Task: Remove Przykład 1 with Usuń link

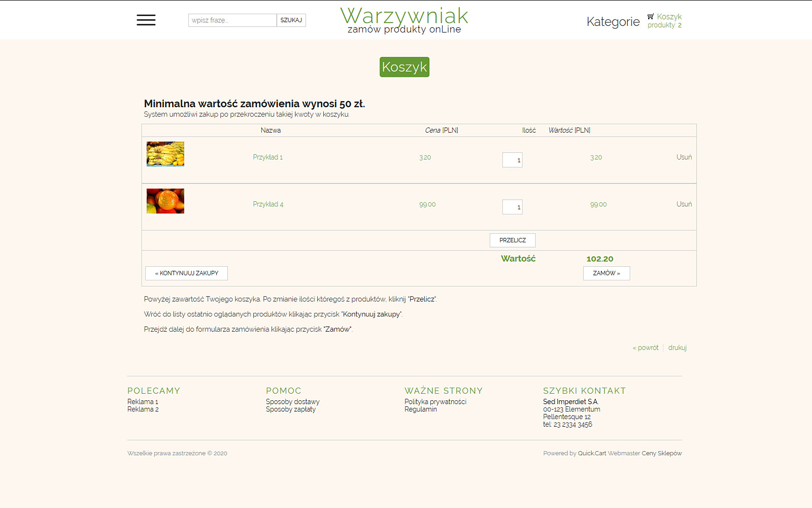Action: (x=684, y=157)
